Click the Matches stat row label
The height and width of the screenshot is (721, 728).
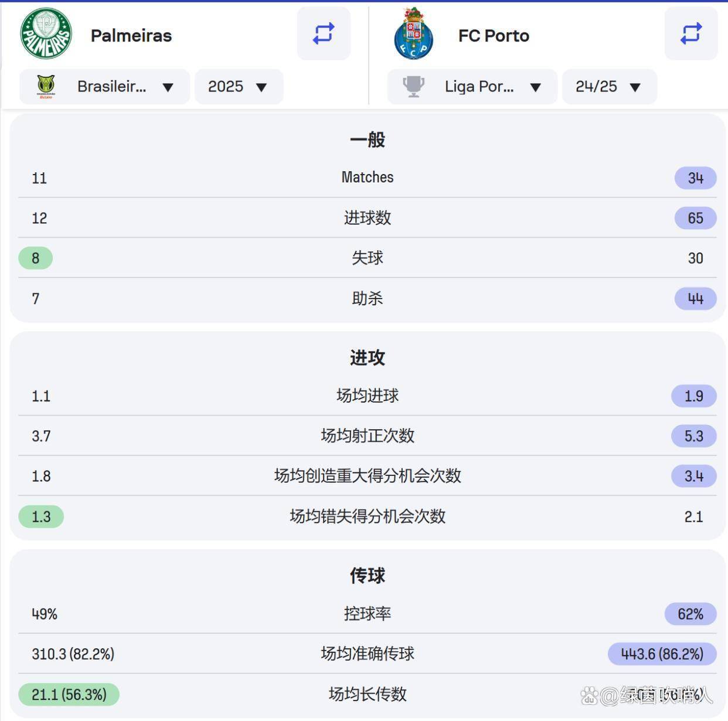[x=368, y=177]
